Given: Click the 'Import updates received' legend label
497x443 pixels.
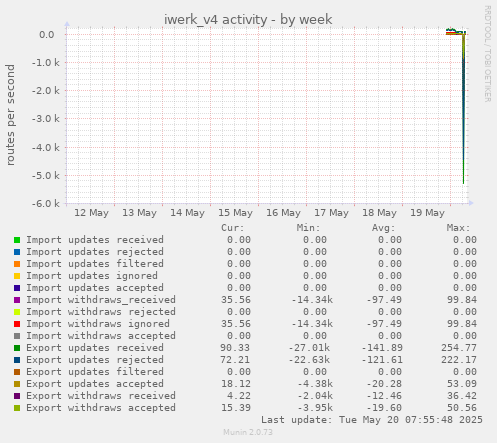Looking at the screenshot, I should (95, 240).
